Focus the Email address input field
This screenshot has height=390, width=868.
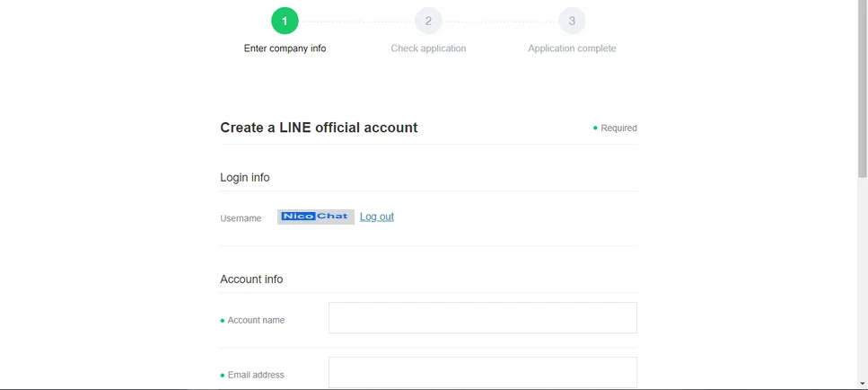click(483, 372)
